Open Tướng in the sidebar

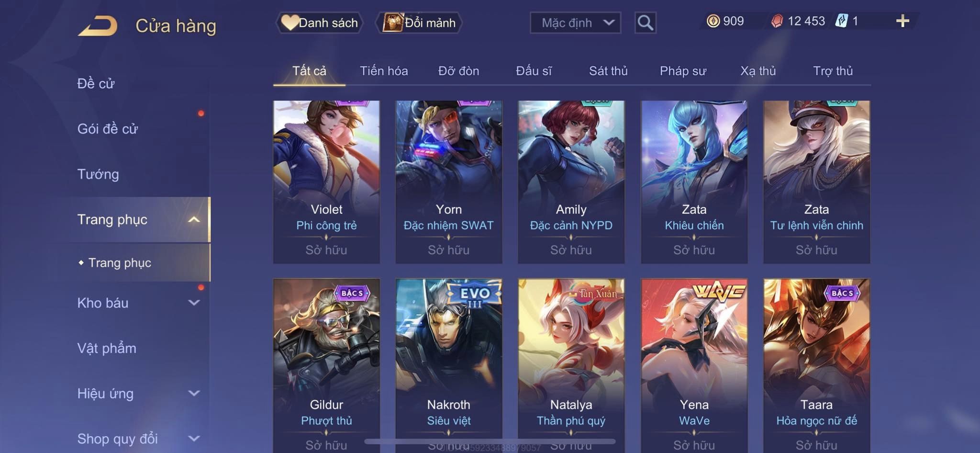coord(98,174)
